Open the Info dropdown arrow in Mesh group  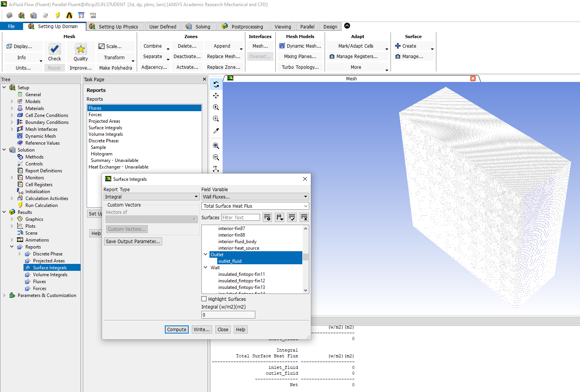[41, 60]
